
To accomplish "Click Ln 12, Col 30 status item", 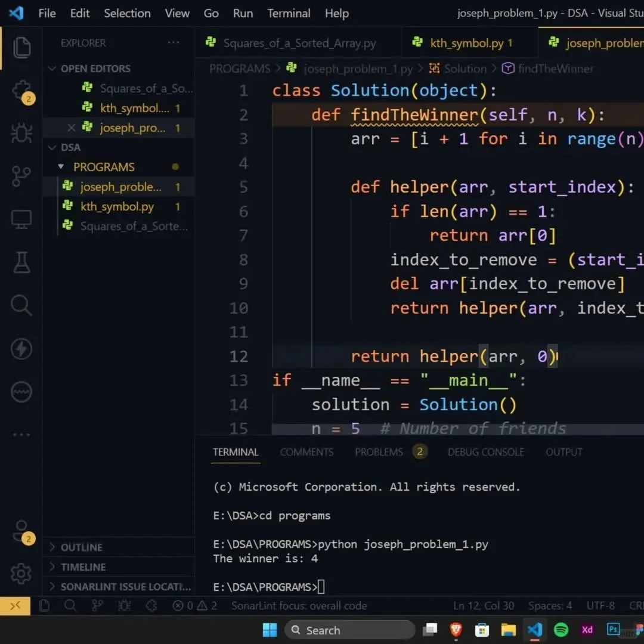I will point(484,606).
